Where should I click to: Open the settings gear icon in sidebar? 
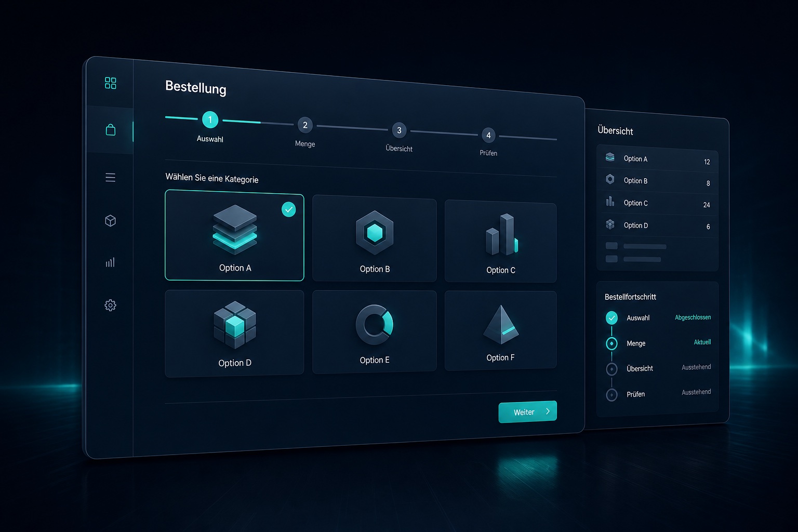[x=110, y=305]
